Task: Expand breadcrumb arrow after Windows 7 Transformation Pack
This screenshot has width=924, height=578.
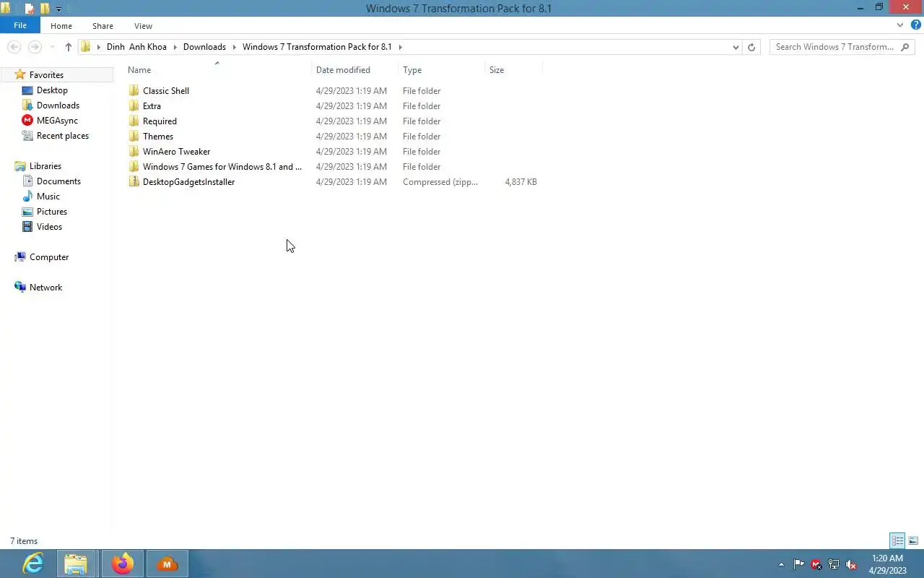Action: [x=401, y=47]
